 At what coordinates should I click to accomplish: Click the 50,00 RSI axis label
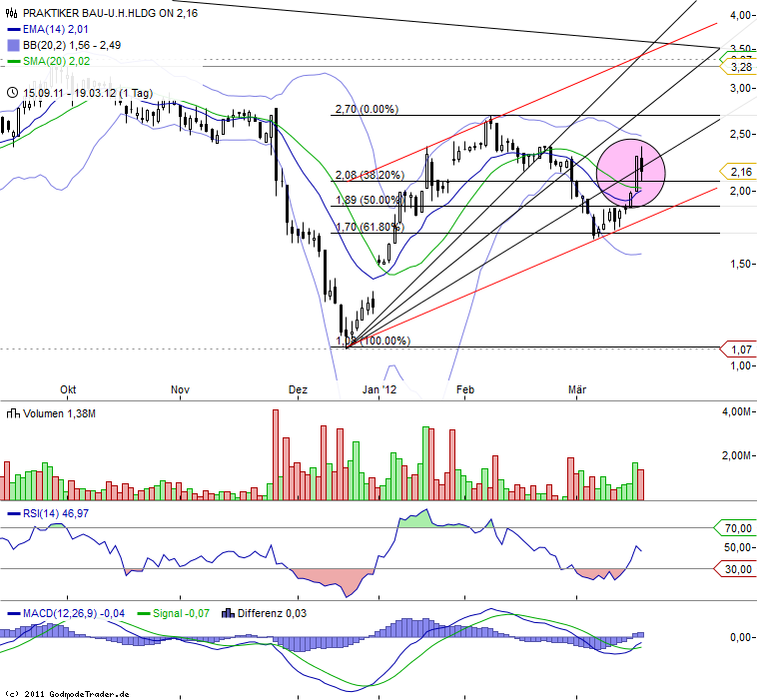pyautogui.click(x=738, y=547)
